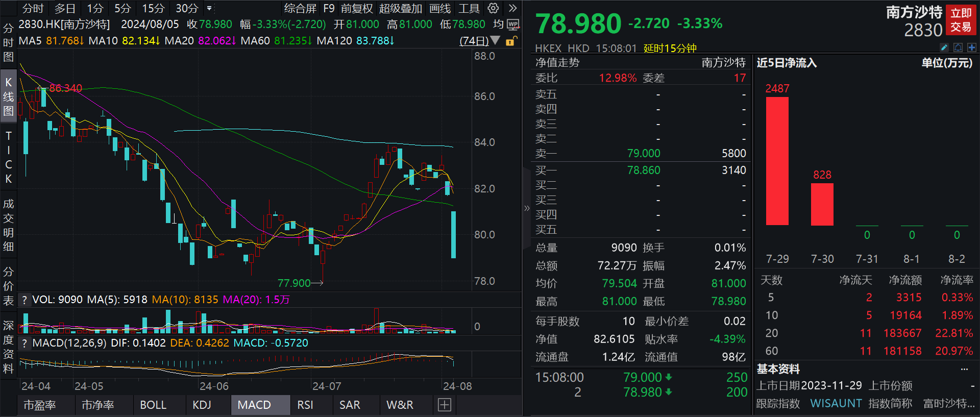
Task: Click the 近5日净流入 panel heading
Action: (787, 63)
